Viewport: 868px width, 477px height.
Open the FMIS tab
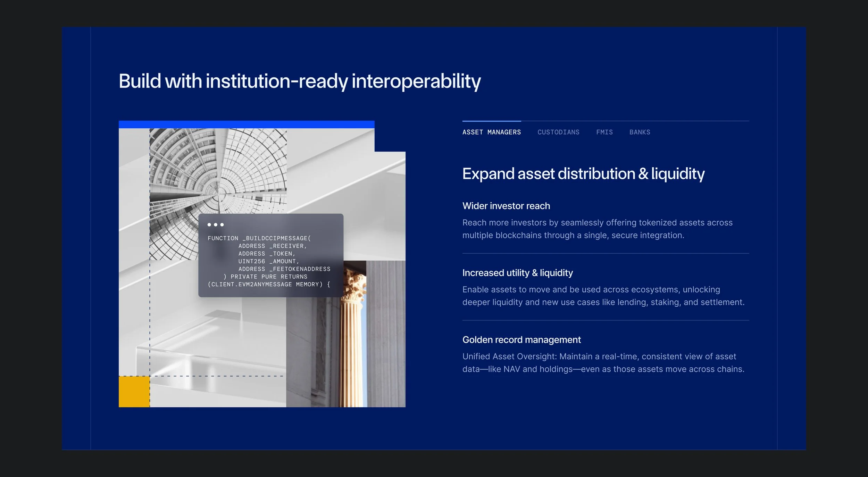[x=604, y=132]
